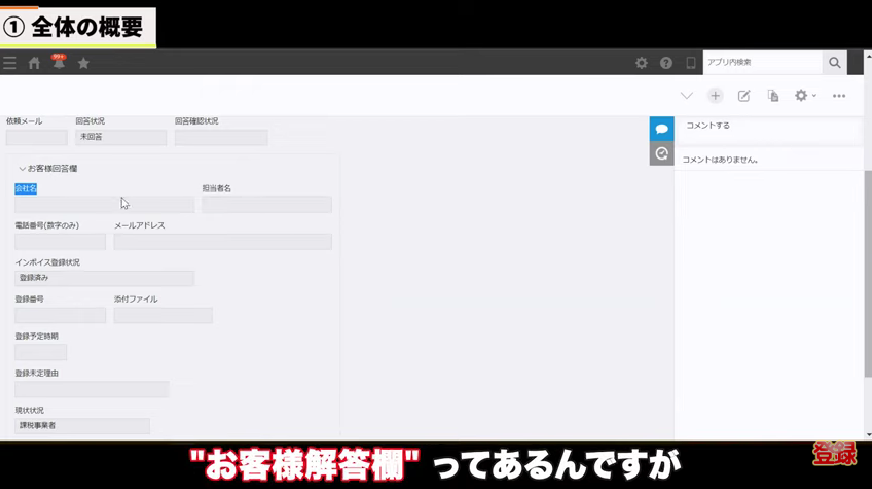Click the メールアドレス value box
This screenshot has width=872, height=489.
point(222,241)
